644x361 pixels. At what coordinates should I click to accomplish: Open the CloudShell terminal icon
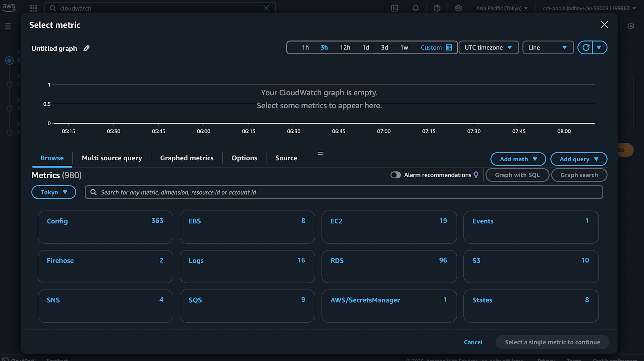tap(394, 8)
